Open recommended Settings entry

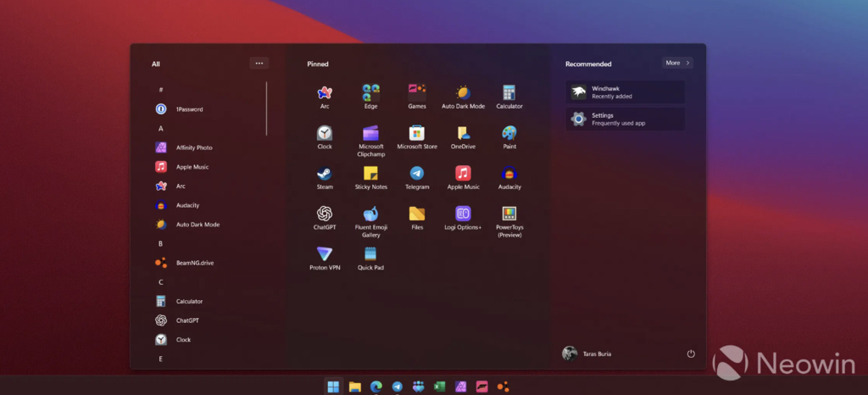tap(626, 119)
